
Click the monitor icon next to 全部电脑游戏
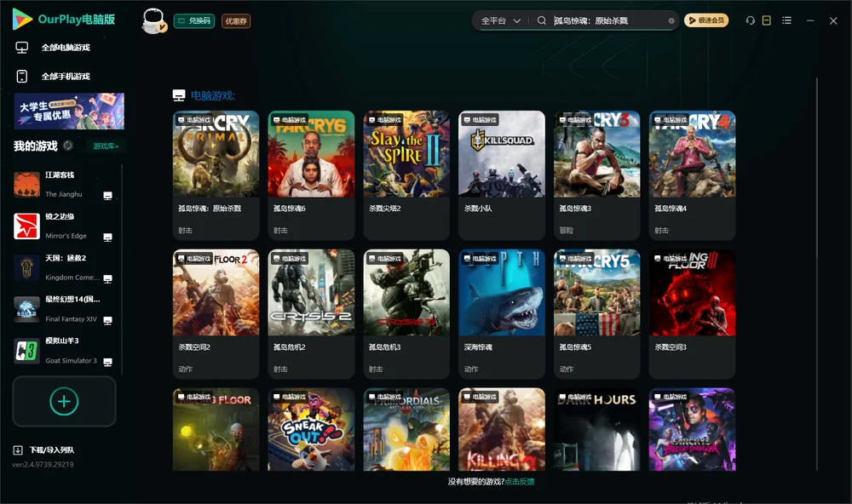coord(22,48)
